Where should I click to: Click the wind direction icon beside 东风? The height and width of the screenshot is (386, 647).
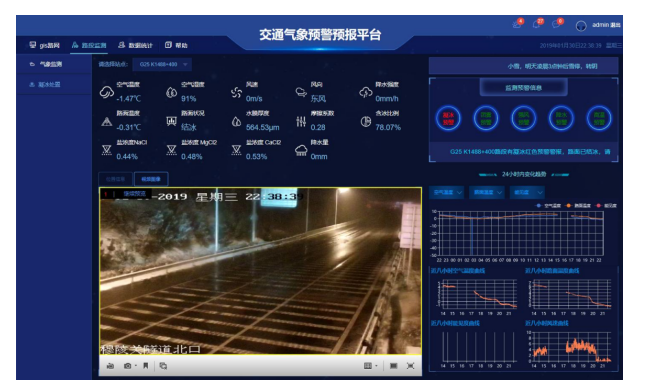[x=301, y=92]
